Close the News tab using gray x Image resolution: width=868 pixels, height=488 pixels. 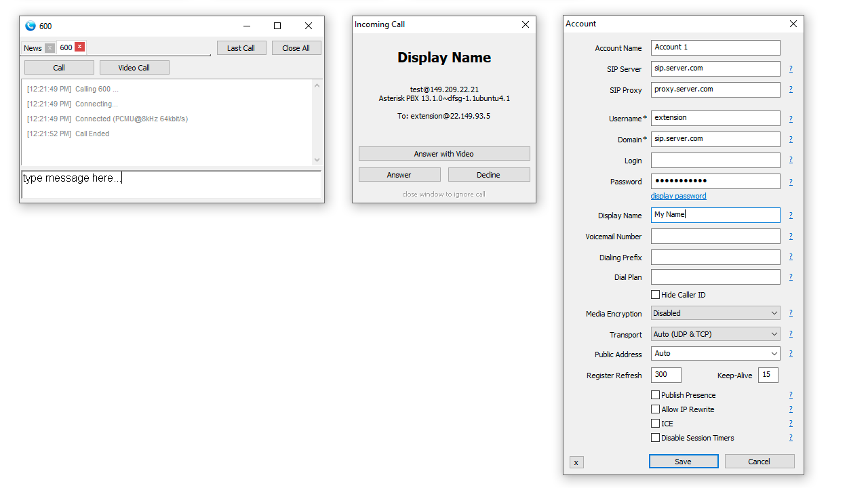click(x=50, y=48)
